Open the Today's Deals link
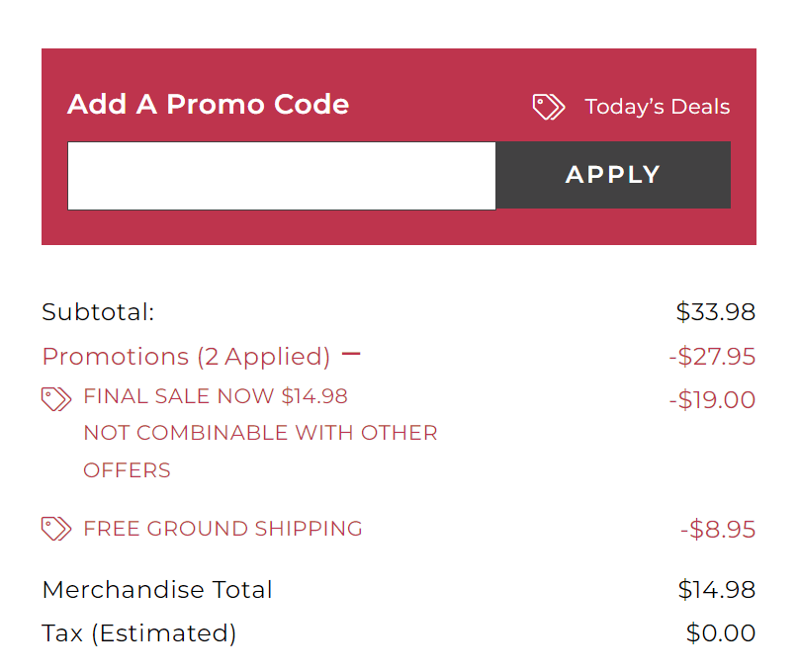The width and height of the screenshot is (800, 672). [657, 107]
